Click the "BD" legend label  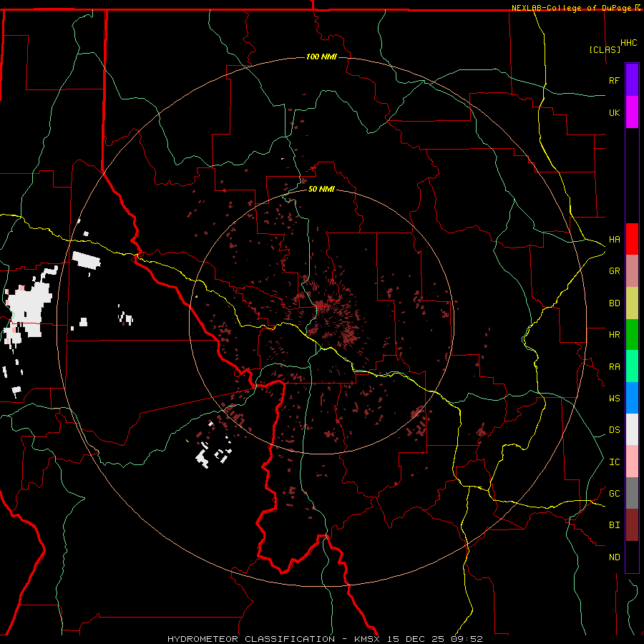614,303
